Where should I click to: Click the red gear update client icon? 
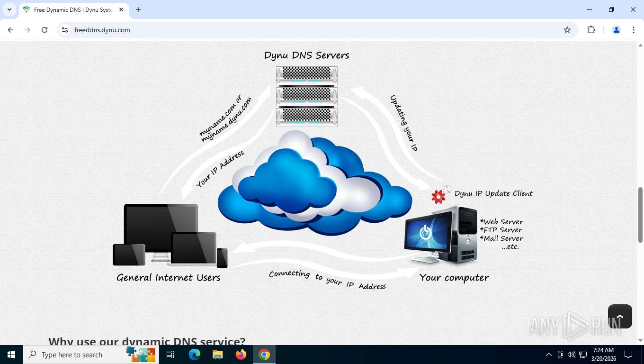click(x=438, y=196)
